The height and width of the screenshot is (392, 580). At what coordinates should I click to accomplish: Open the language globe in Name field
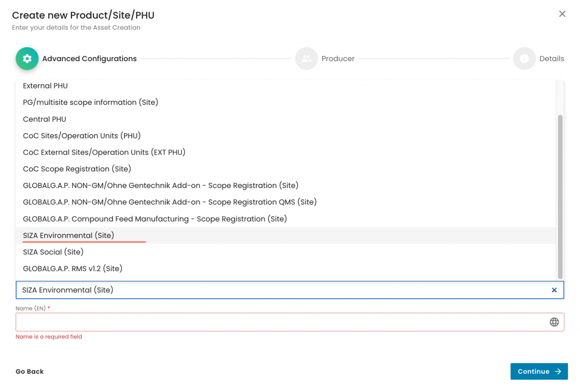pos(554,322)
